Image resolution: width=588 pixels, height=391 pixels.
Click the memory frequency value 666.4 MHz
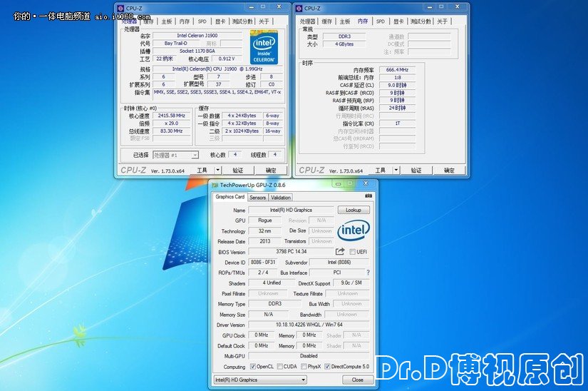coord(397,70)
